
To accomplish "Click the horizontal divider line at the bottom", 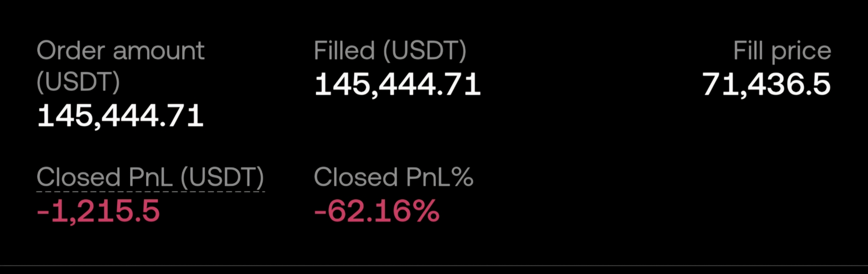I will point(434,265).
